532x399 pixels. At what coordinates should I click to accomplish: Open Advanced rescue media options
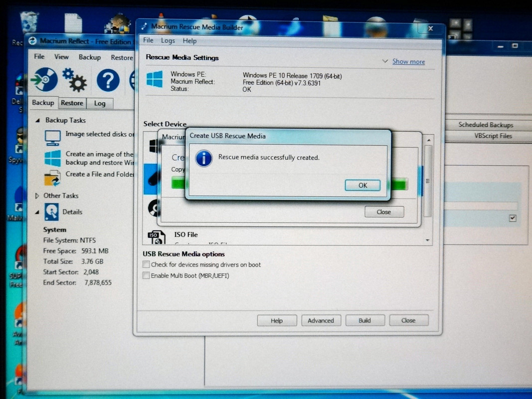[x=321, y=320]
